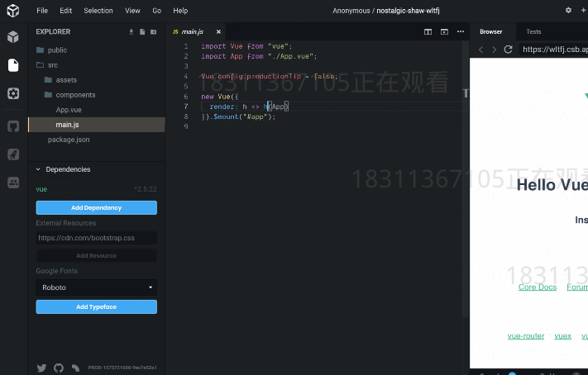Open the Core Docs link in preview
Screen dimensions: 588x375
(x=538, y=287)
